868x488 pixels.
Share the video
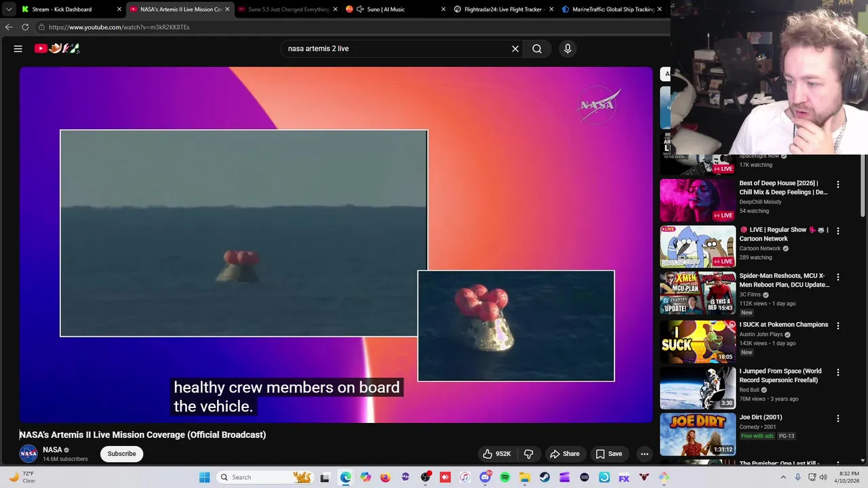click(565, 454)
